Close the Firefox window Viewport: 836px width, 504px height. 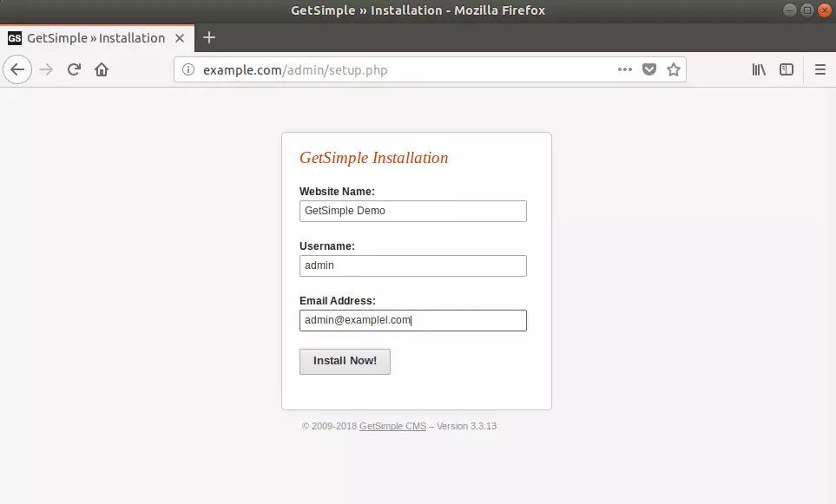pyautogui.click(x=824, y=10)
